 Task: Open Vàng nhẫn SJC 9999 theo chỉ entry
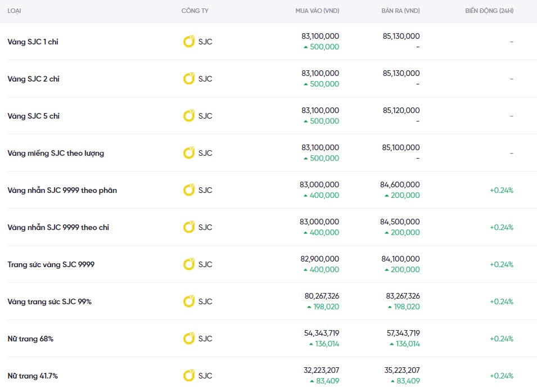coord(58,227)
